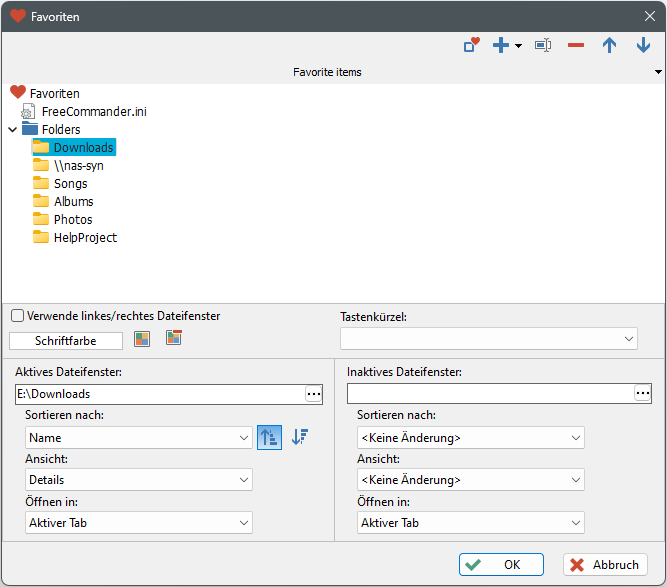Open active pane Sortieren nach dropdown
This screenshot has height=587, width=667.
click(x=139, y=438)
